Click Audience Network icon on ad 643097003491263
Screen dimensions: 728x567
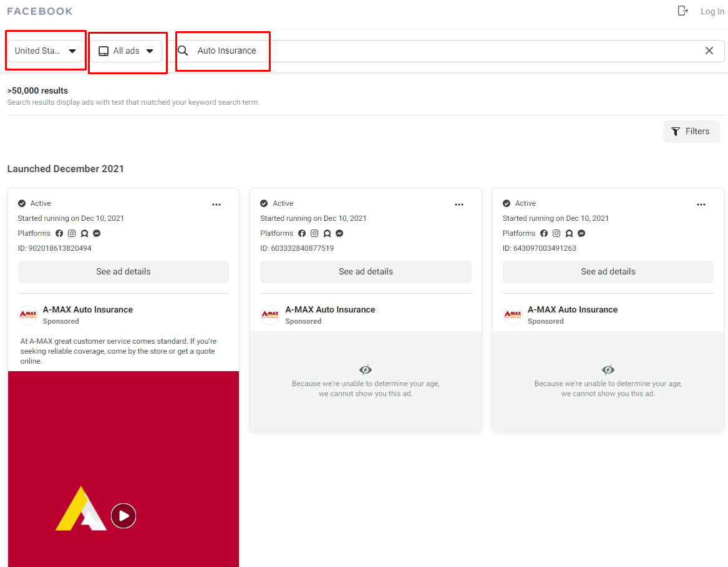pyautogui.click(x=569, y=233)
